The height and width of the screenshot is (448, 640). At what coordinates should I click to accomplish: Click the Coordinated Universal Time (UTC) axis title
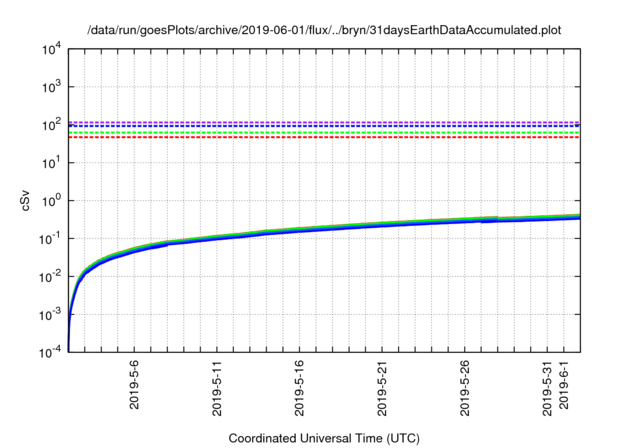point(324,438)
